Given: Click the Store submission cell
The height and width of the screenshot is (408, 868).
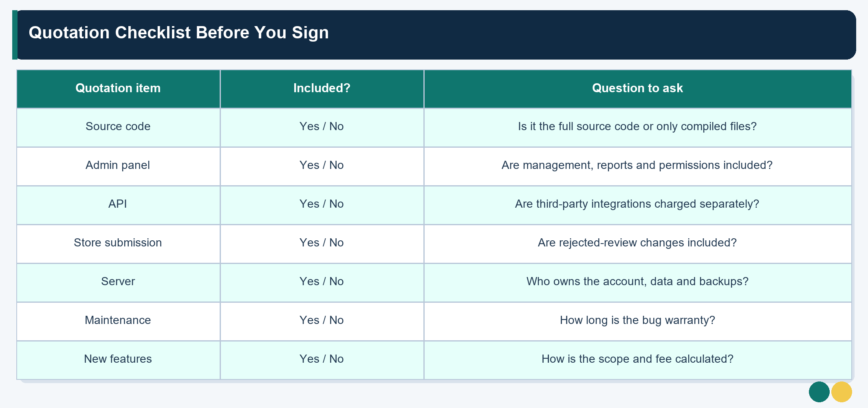Looking at the screenshot, I should 118,244.
